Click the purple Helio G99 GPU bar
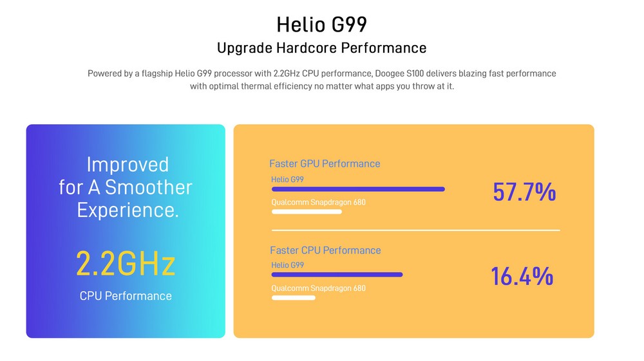 pyautogui.click(x=358, y=189)
